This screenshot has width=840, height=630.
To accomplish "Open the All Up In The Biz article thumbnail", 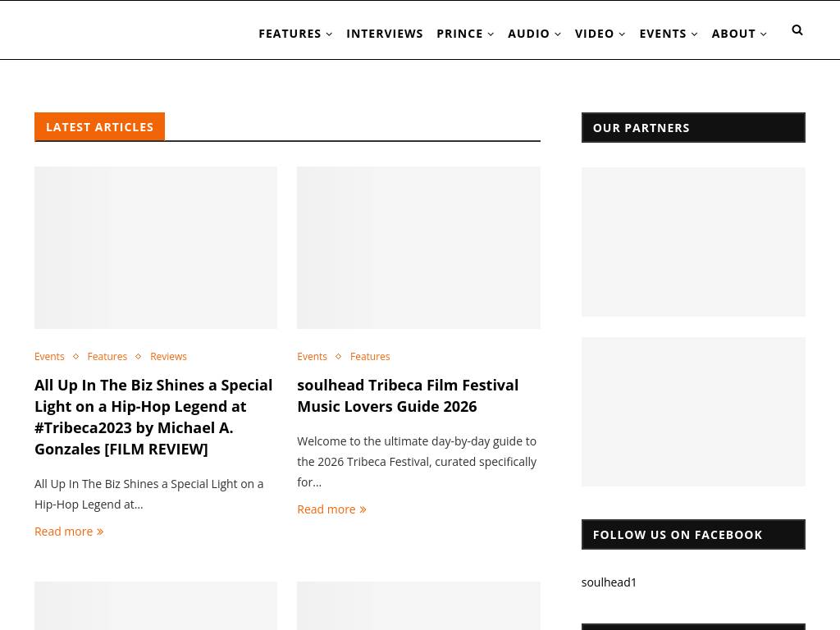I will [x=156, y=248].
